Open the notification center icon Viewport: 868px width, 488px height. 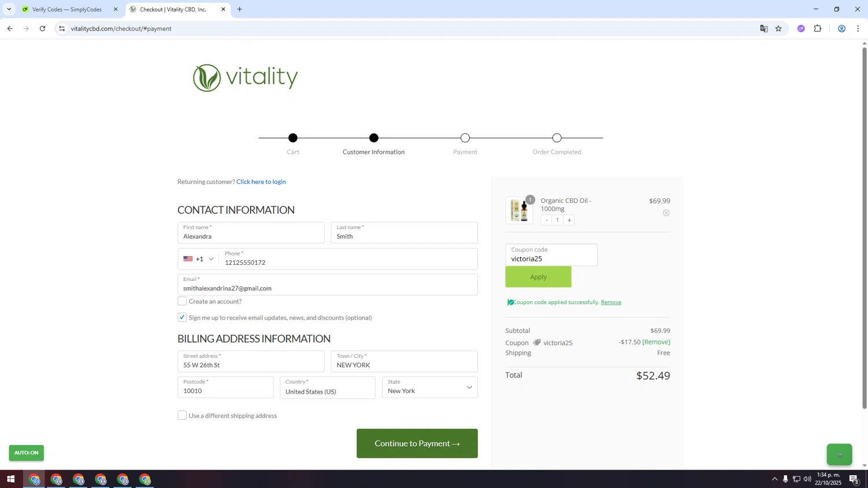coord(854,479)
